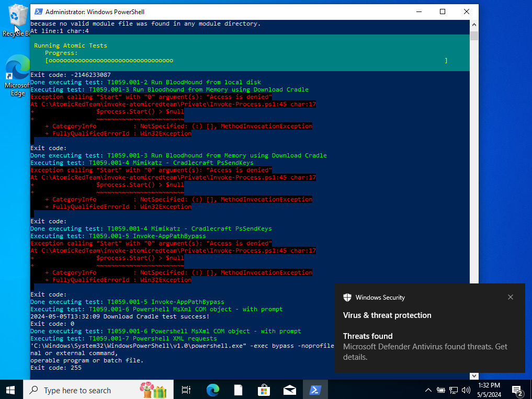
Task: Click 'Executing test: T1059.001-7 Powershell XML requests'
Action: click(x=123, y=338)
